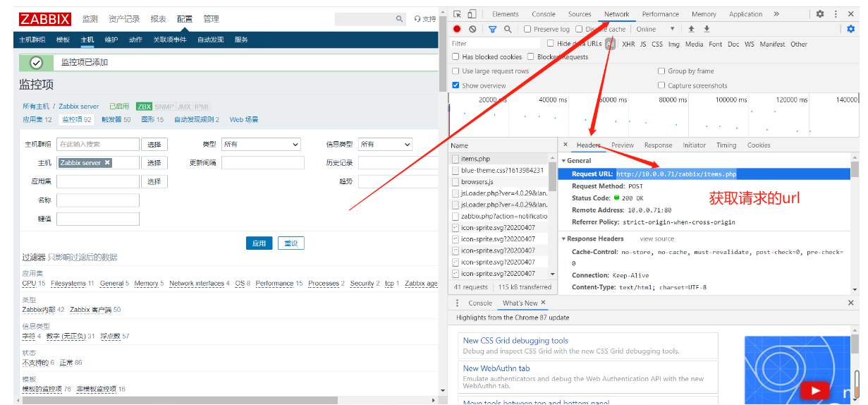Image resolution: width=868 pixels, height=405 pixels.
Task: Open DevTools settings gear icon
Action: 820,14
